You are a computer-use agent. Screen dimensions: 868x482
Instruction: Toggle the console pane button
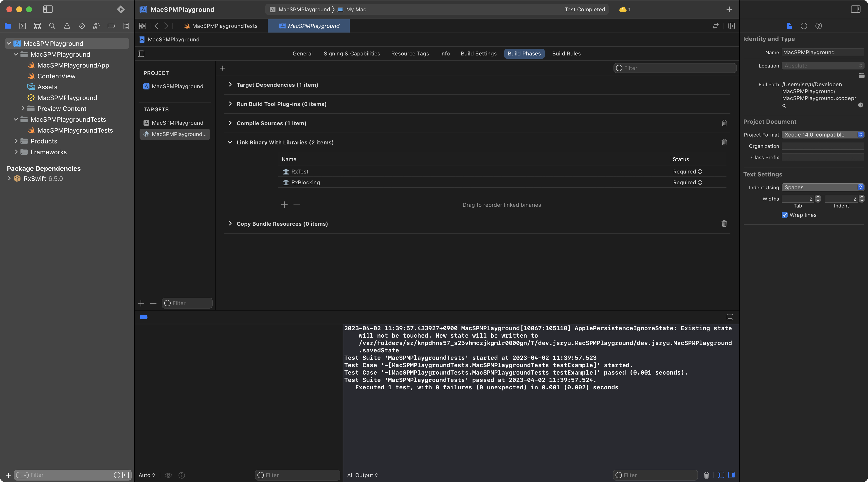(731, 475)
